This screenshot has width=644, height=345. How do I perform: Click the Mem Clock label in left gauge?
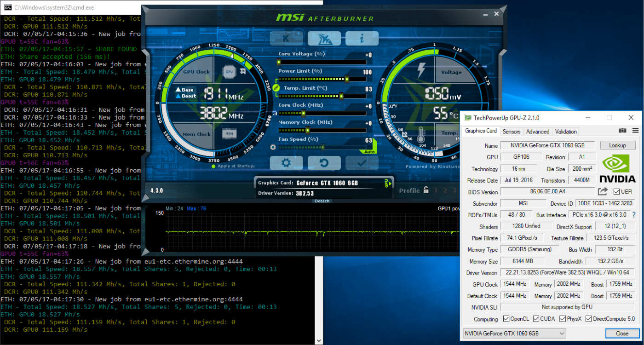pyautogui.click(x=197, y=134)
